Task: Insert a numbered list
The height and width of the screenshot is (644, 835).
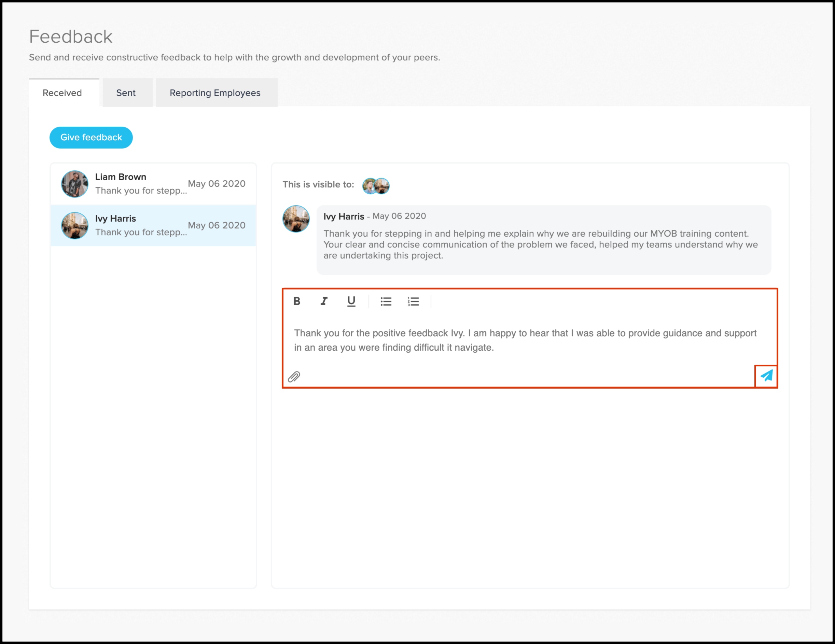Action: point(413,302)
